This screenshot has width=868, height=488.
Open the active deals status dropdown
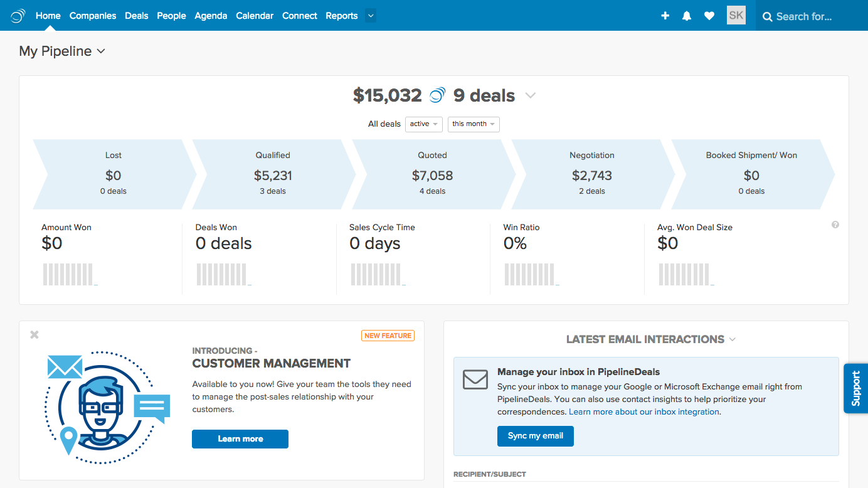[424, 124]
